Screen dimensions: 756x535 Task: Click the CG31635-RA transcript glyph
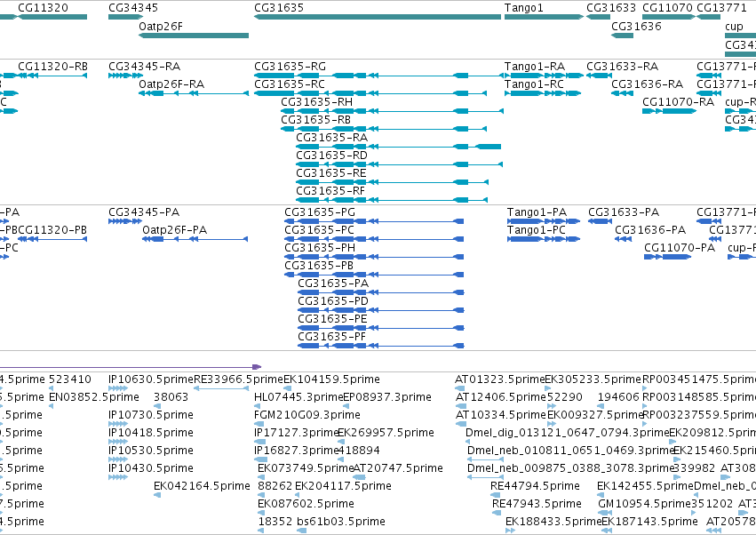398,147
